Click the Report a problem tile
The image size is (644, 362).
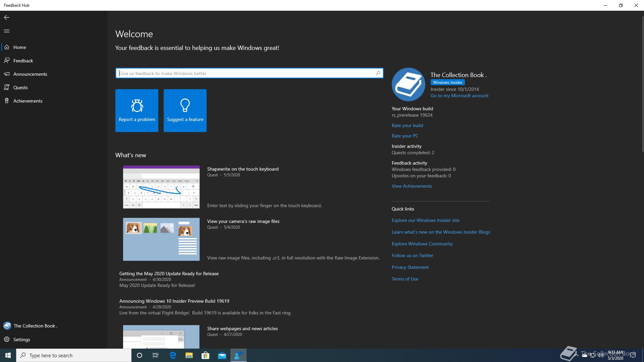click(137, 111)
